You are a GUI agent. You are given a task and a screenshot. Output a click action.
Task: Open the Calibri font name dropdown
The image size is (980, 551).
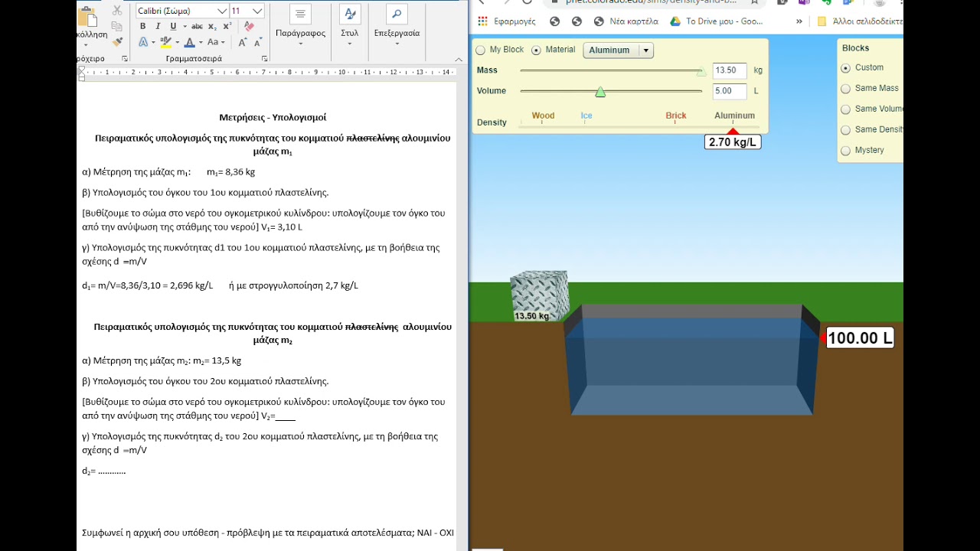[222, 11]
